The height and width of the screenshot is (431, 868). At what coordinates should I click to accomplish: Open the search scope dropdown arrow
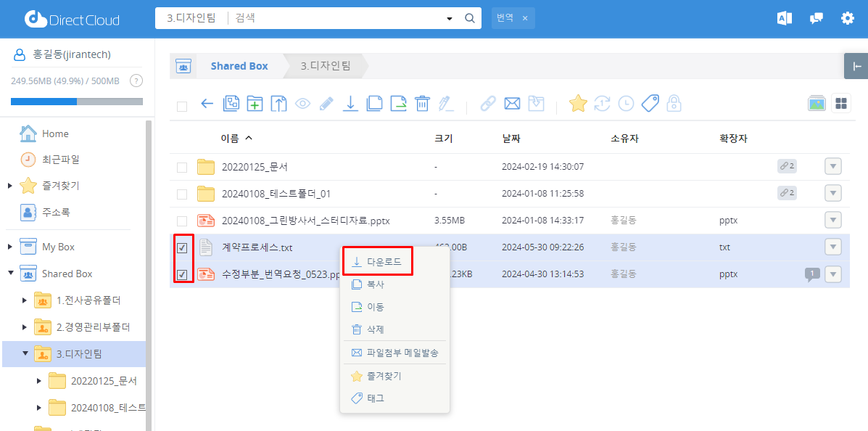pos(450,19)
